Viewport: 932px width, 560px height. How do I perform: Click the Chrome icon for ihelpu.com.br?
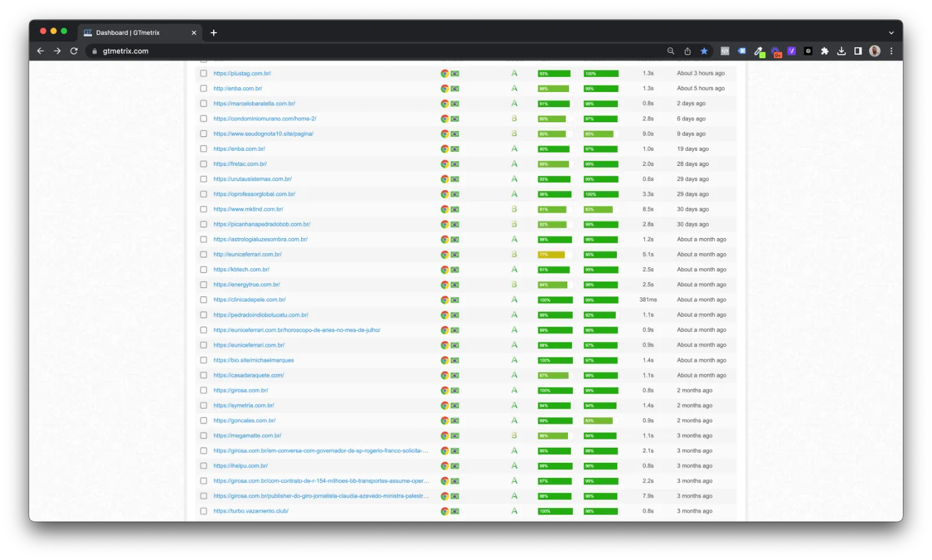444,466
